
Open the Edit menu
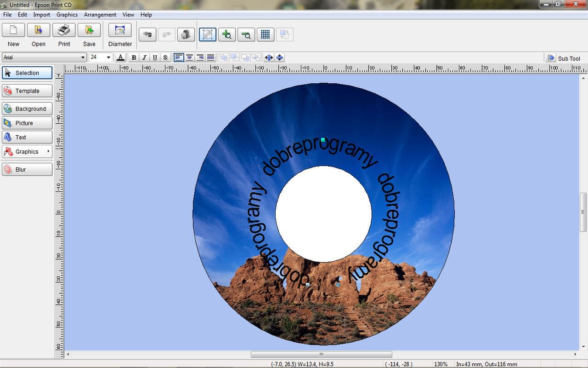[23, 15]
